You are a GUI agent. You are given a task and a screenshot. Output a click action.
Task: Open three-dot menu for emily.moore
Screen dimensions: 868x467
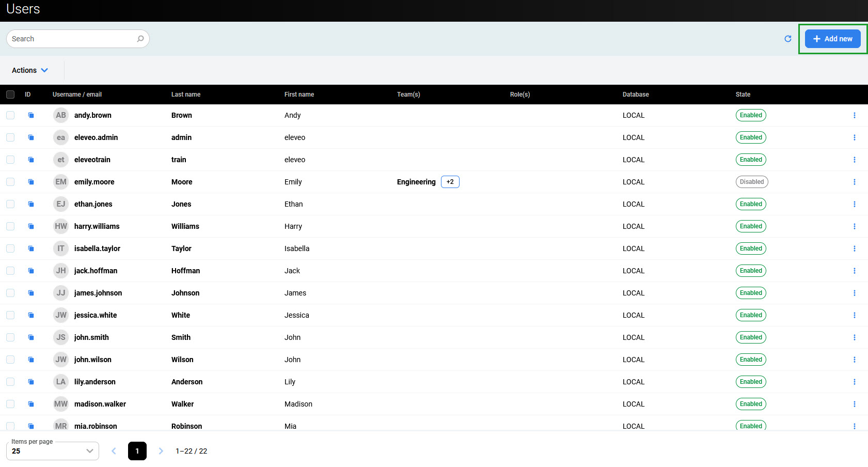pyautogui.click(x=854, y=182)
